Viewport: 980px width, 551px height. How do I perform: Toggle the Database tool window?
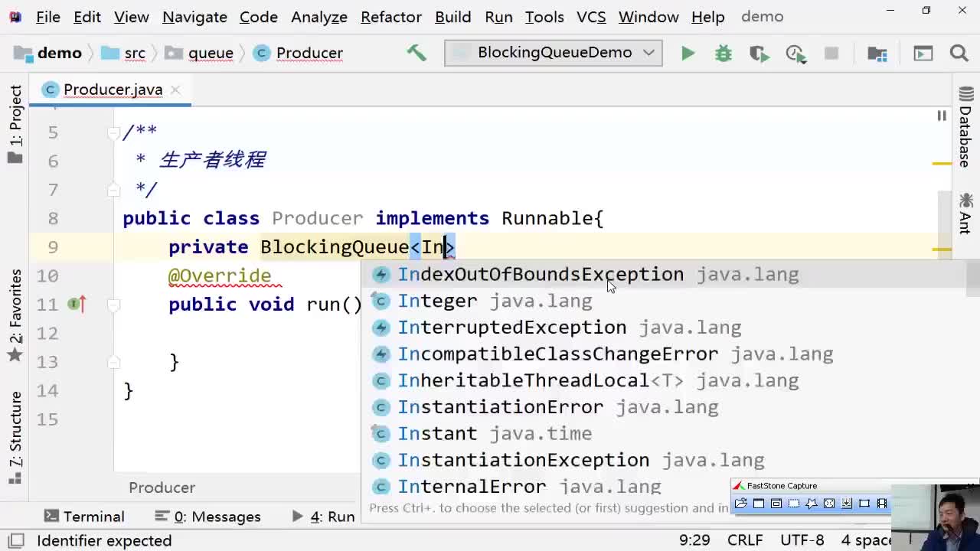[x=965, y=127]
